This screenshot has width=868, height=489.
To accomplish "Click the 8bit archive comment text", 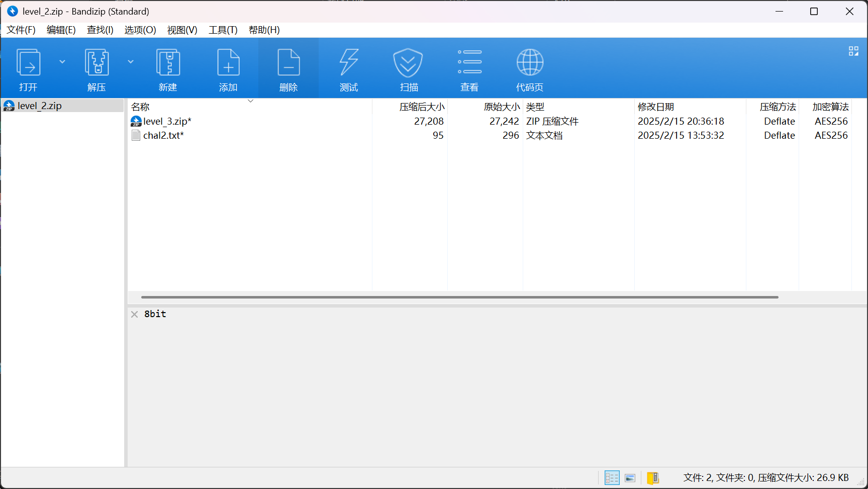I will [155, 314].
